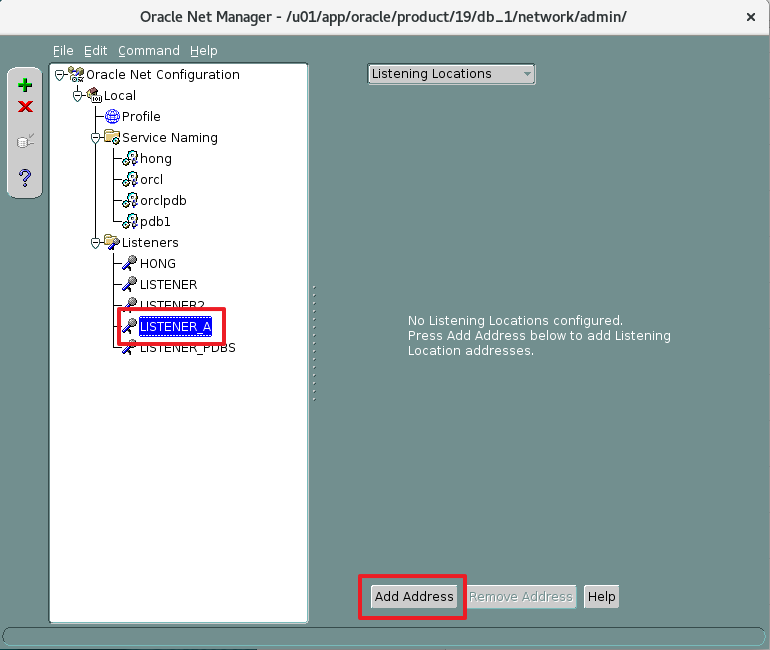This screenshot has width=770, height=650.
Task: Select the Listeners label
Action: pos(150,243)
